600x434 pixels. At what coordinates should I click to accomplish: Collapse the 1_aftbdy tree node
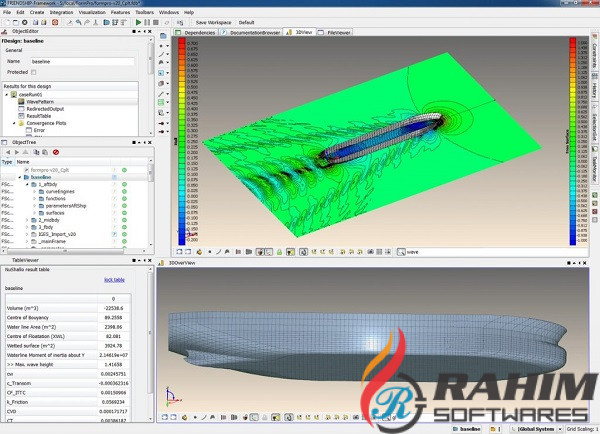click(27, 184)
